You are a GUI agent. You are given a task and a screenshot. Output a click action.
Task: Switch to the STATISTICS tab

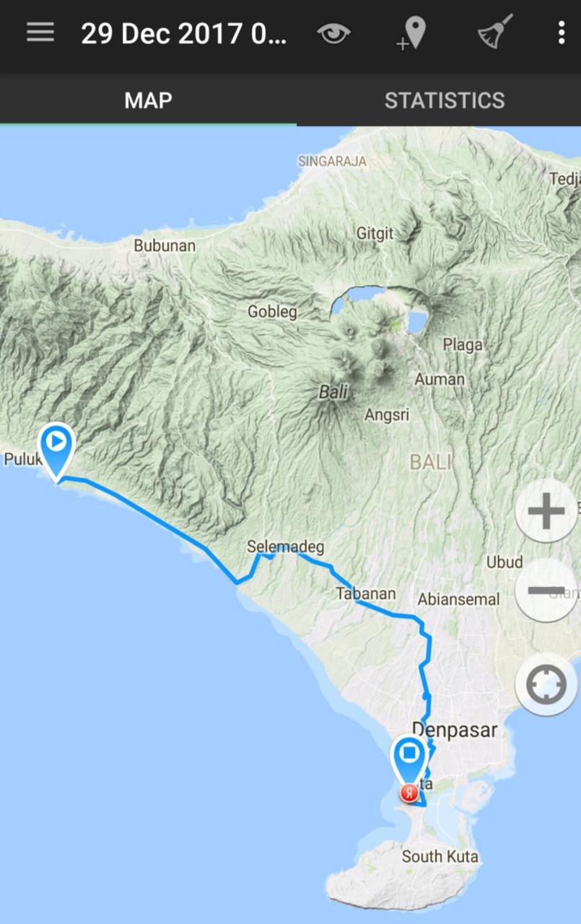(x=445, y=100)
